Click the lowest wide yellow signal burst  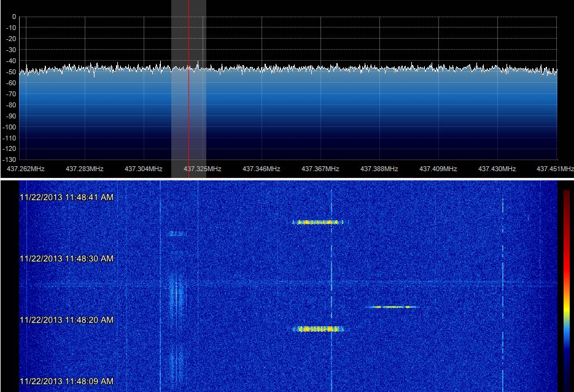coord(318,329)
